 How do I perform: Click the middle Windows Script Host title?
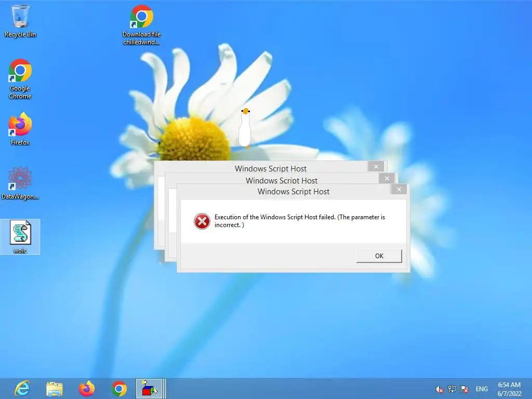[x=282, y=180]
